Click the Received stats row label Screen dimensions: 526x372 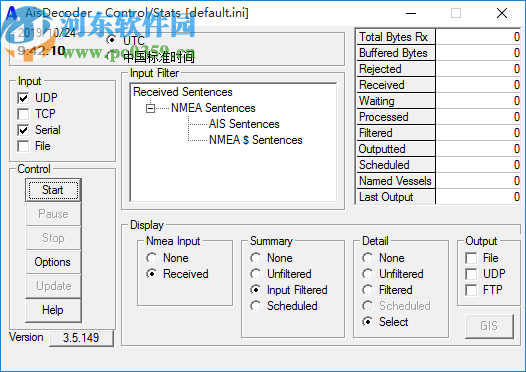tap(396, 85)
